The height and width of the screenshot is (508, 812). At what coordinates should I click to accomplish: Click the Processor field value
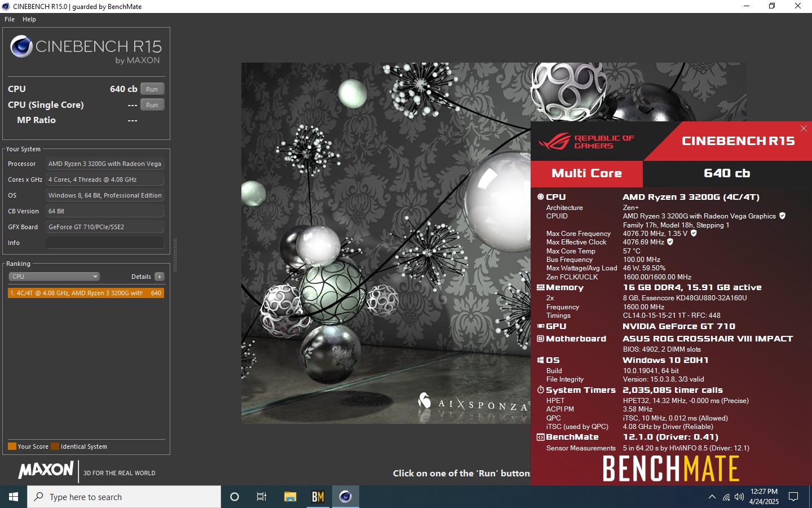click(105, 164)
